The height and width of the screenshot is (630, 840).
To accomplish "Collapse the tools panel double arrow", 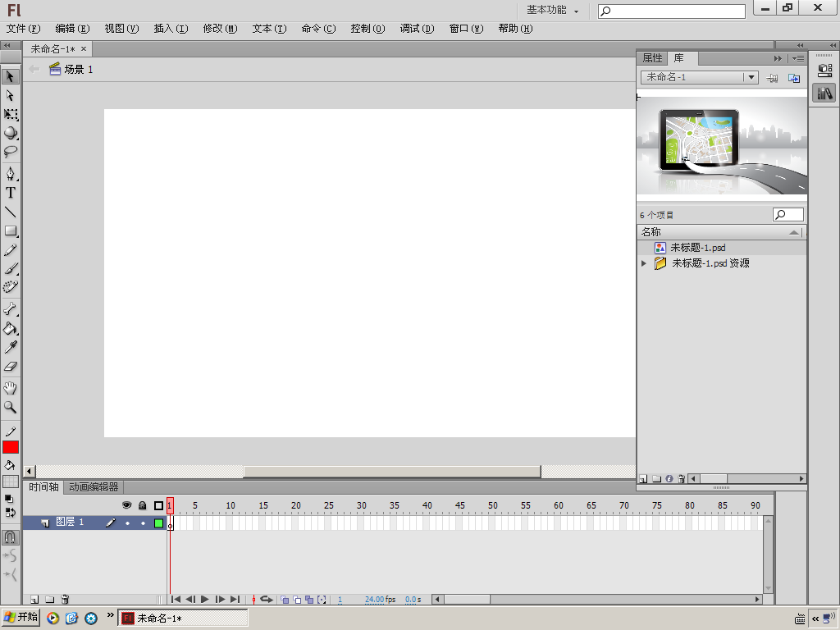I will (x=7, y=46).
